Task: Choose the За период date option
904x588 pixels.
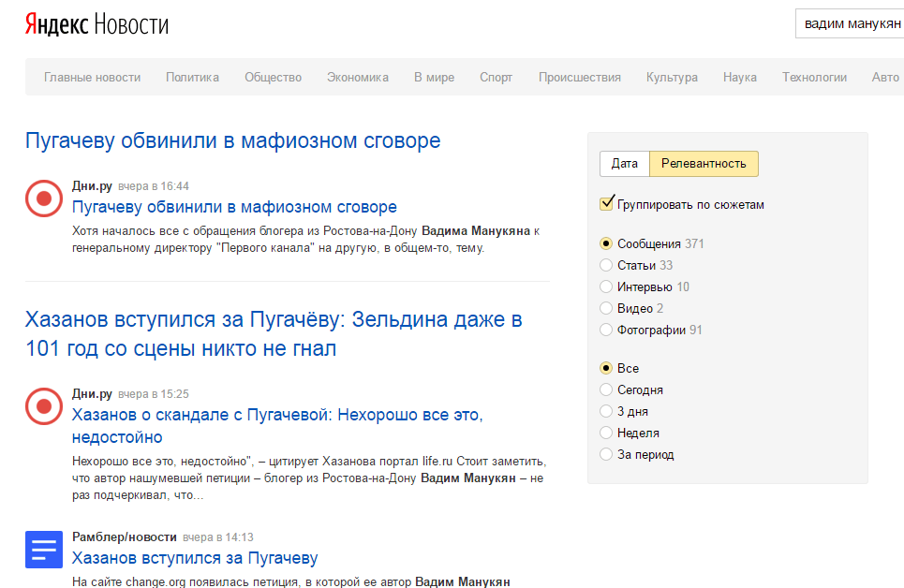Action: tap(606, 455)
